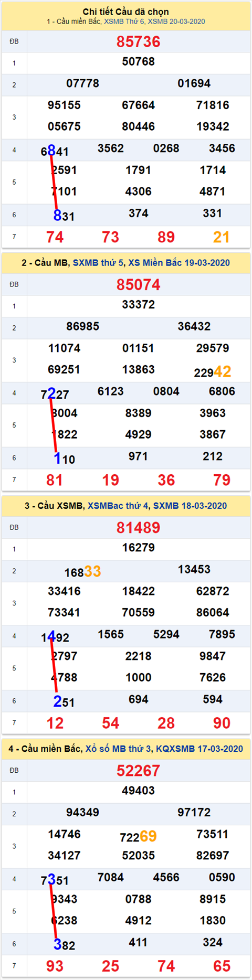
Task: Select the number 97172
Action: pyautogui.click(x=194, y=812)
